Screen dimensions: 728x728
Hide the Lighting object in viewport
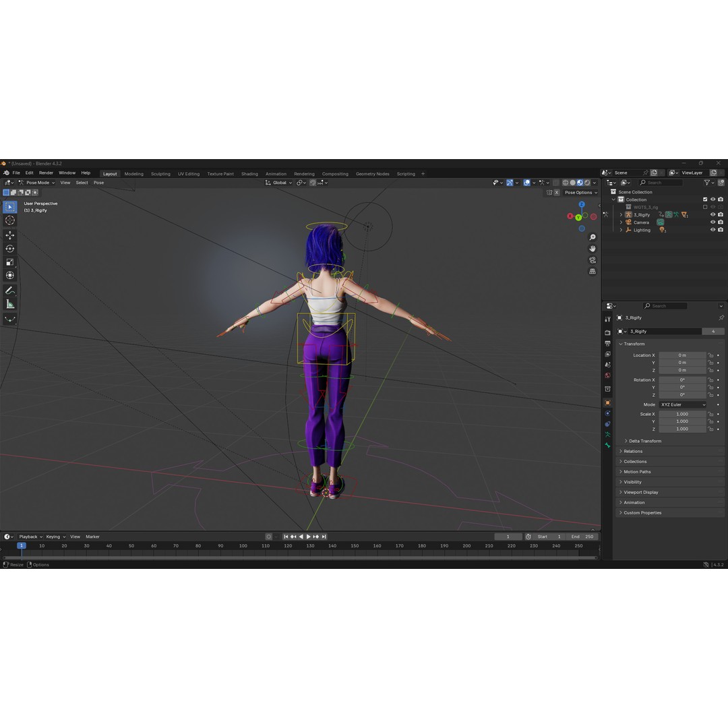(x=712, y=230)
